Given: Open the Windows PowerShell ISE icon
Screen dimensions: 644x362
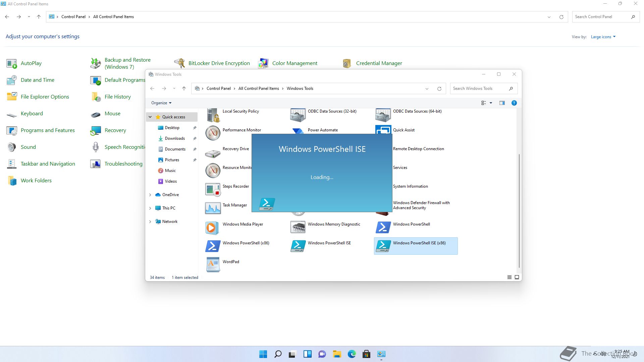Looking at the screenshot, I should coord(298,246).
